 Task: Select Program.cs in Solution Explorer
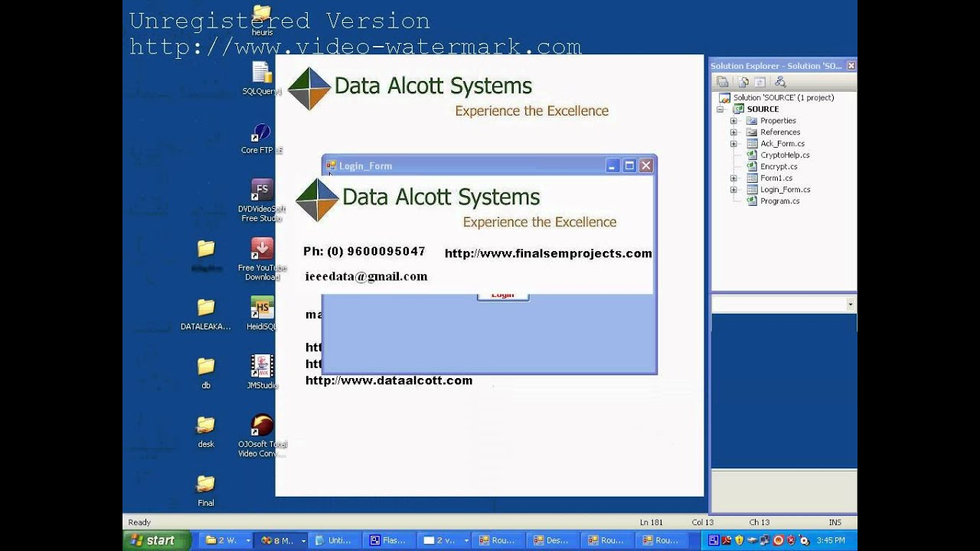pos(779,201)
